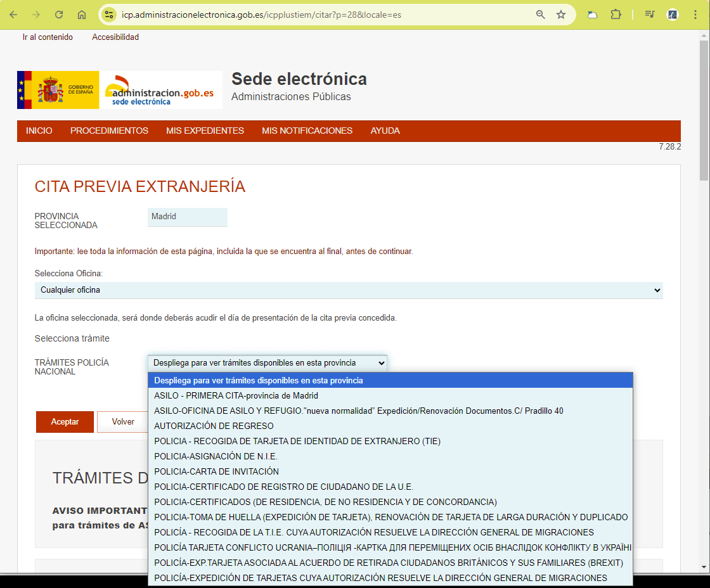Select the highlighted 'Despliega para ver trámites' option
This screenshot has height=588, width=710.
[390, 381]
